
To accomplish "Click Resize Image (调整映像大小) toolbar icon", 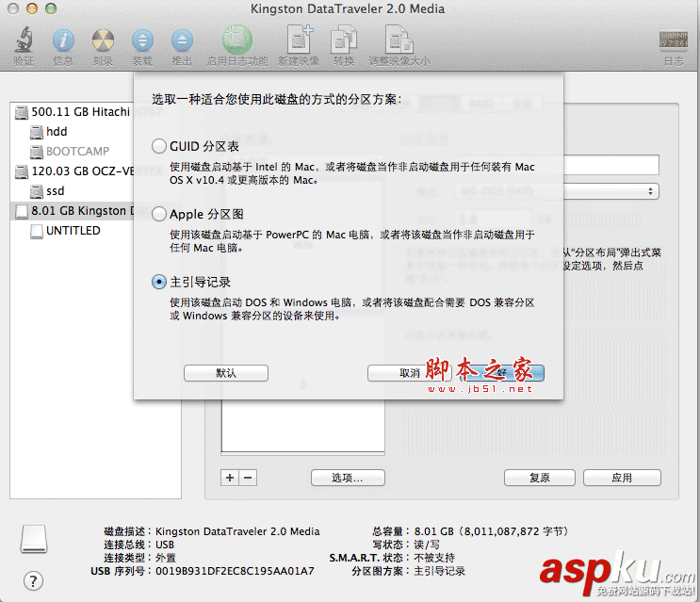I will click(x=399, y=40).
